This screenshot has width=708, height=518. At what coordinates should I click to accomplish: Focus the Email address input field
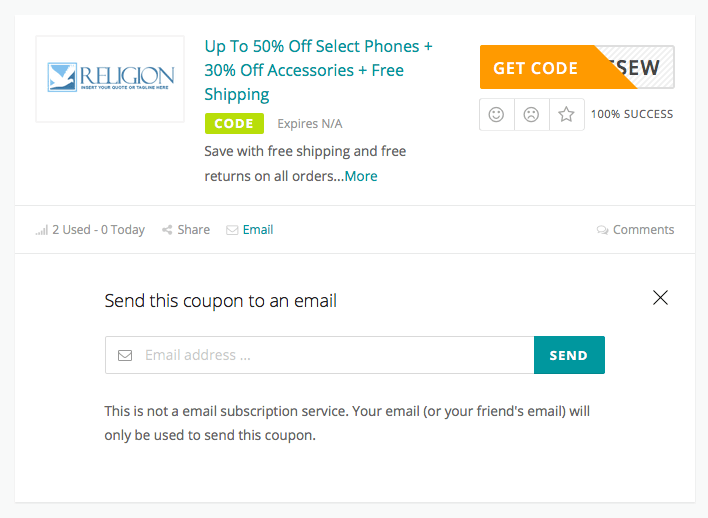pyautogui.click(x=320, y=355)
